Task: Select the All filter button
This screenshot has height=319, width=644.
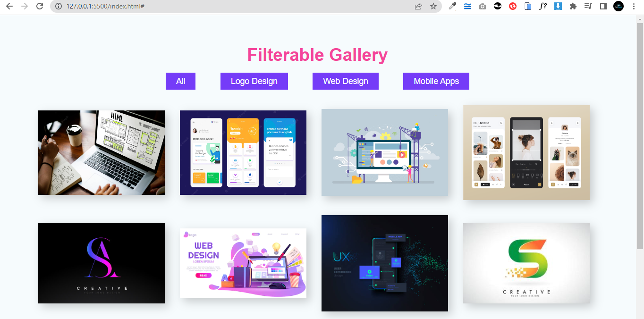Action: pyautogui.click(x=180, y=81)
